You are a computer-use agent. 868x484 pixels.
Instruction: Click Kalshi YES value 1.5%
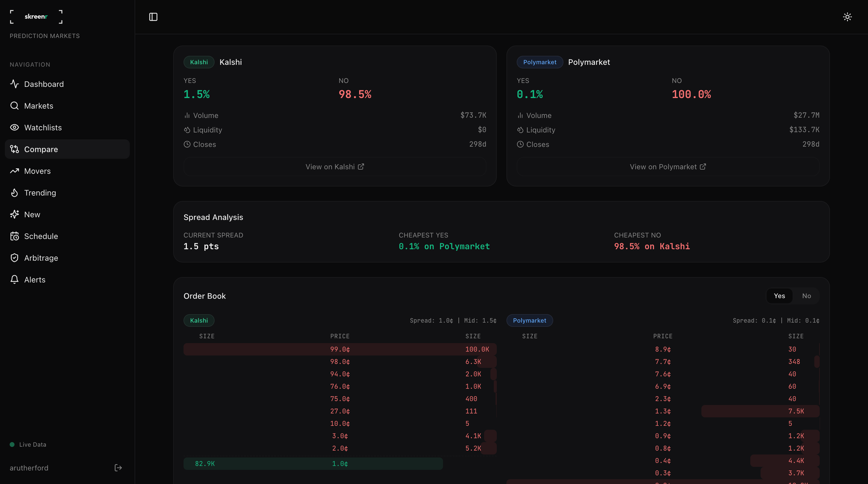(x=197, y=94)
